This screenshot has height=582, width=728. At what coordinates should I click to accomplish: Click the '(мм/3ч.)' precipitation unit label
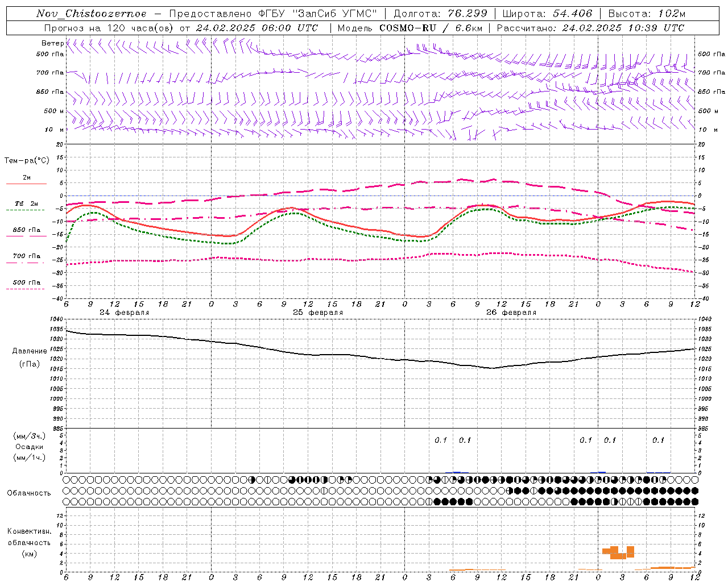[x=30, y=436]
